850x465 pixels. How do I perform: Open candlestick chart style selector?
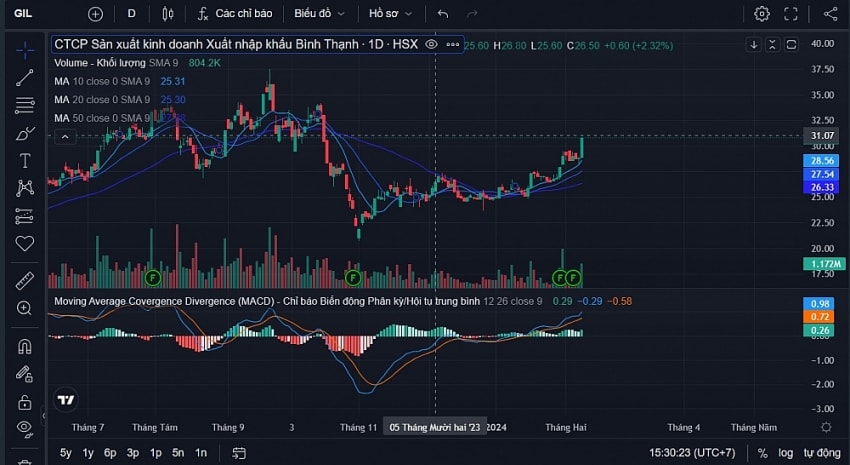168,14
